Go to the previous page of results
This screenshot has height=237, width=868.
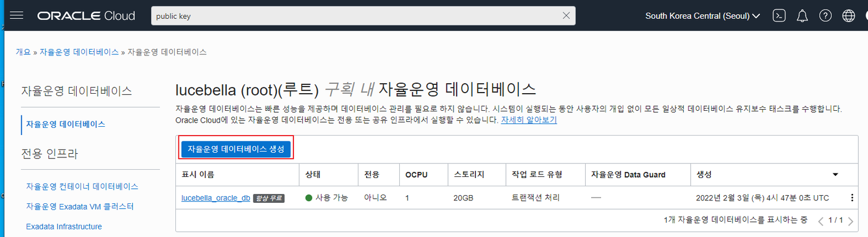pyautogui.click(x=820, y=221)
